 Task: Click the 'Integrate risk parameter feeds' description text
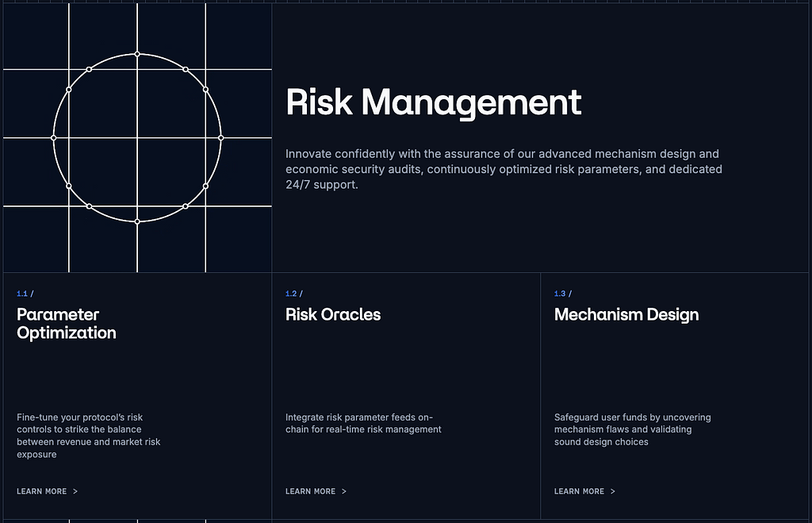(x=363, y=423)
